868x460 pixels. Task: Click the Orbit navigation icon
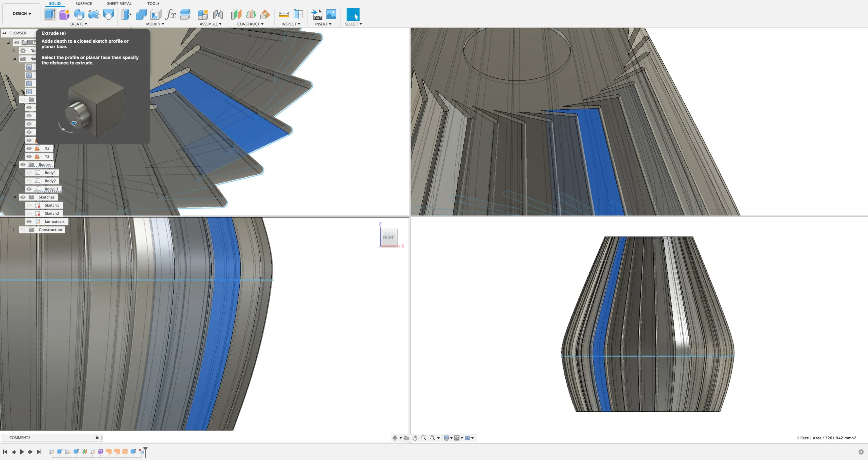[x=395, y=438]
